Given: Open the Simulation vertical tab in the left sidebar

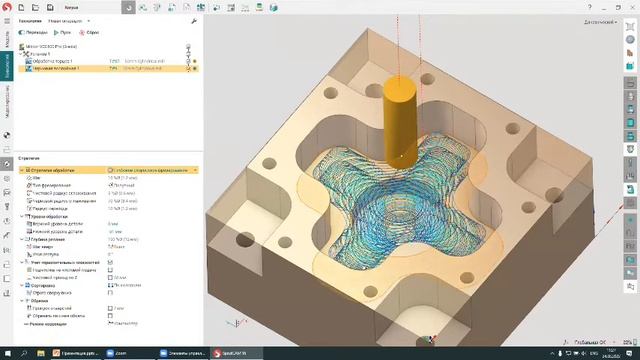Looking at the screenshot, I should pos(7,102).
